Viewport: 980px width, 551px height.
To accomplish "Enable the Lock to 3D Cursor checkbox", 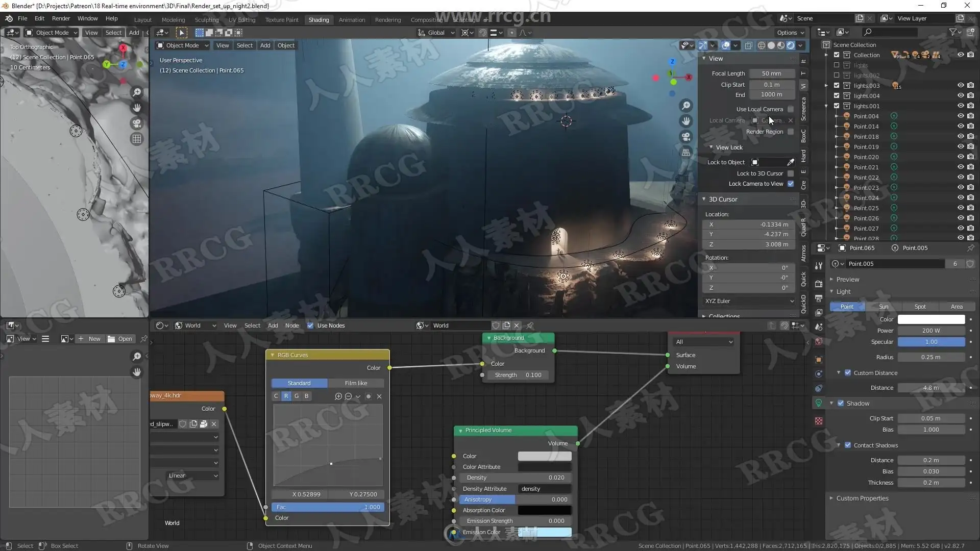I will pos(791,173).
